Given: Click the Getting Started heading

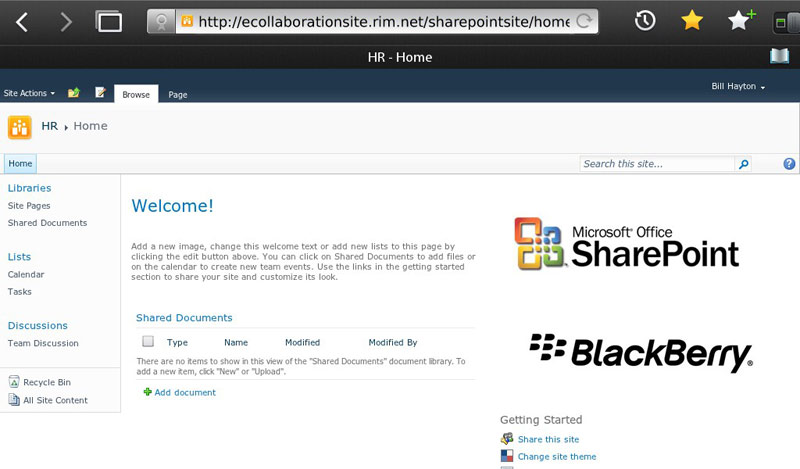Looking at the screenshot, I should (541, 420).
